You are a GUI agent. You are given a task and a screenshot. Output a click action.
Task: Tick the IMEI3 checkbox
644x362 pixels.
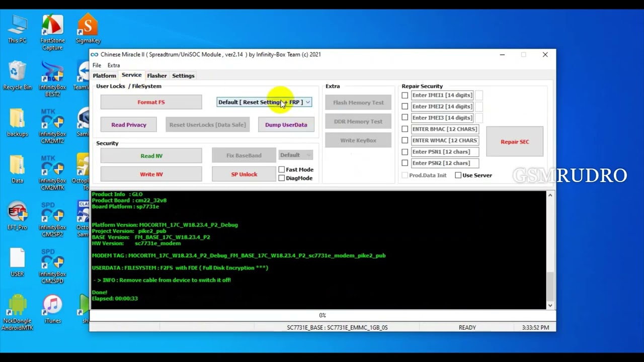click(405, 118)
